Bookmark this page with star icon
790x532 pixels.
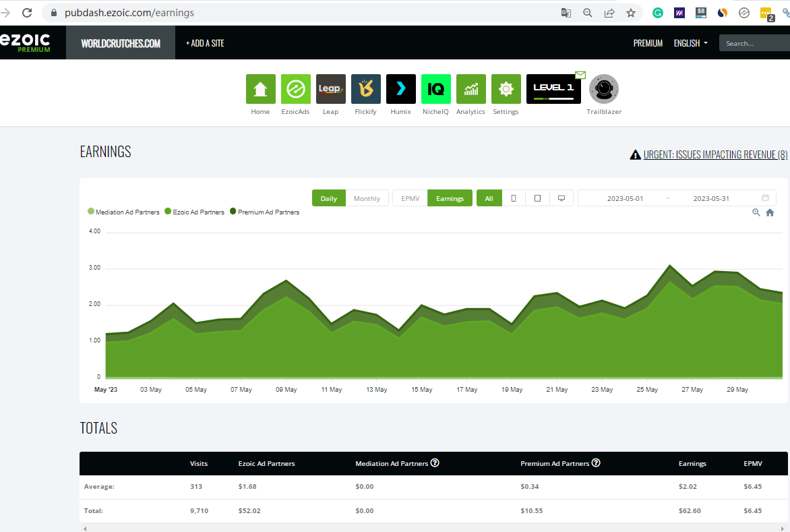click(x=631, y=13)
